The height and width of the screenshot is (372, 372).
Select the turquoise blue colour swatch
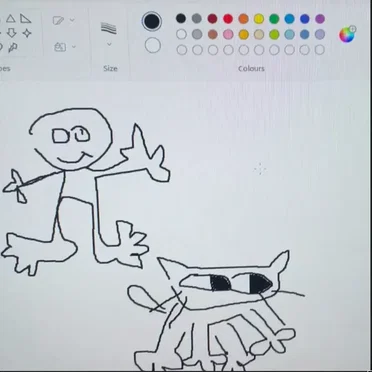(x=290, y=19)
